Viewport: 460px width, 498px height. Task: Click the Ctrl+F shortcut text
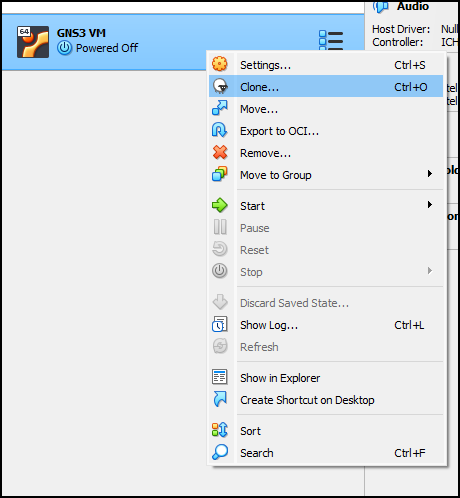point(410,453)
